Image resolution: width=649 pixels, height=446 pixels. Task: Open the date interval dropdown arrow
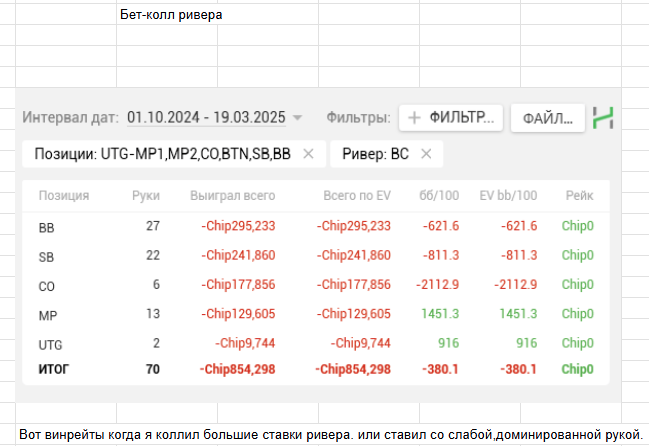point(297,118)
